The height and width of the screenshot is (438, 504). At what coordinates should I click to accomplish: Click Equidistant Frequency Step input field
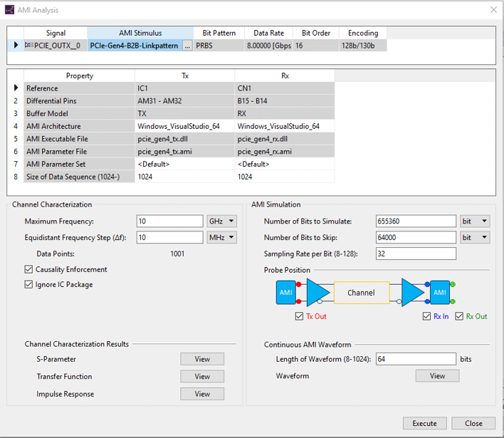pos(169,237)
